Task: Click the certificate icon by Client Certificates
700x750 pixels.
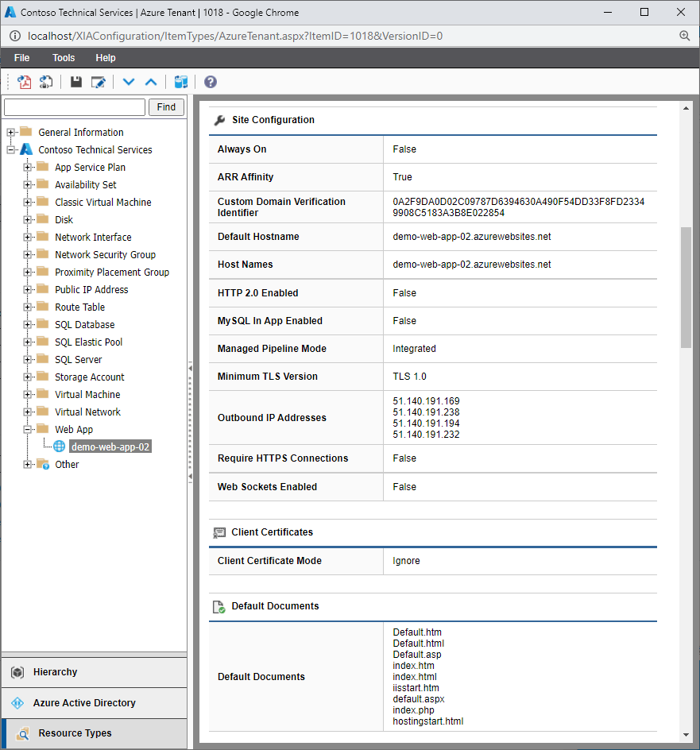Action: 219,532
